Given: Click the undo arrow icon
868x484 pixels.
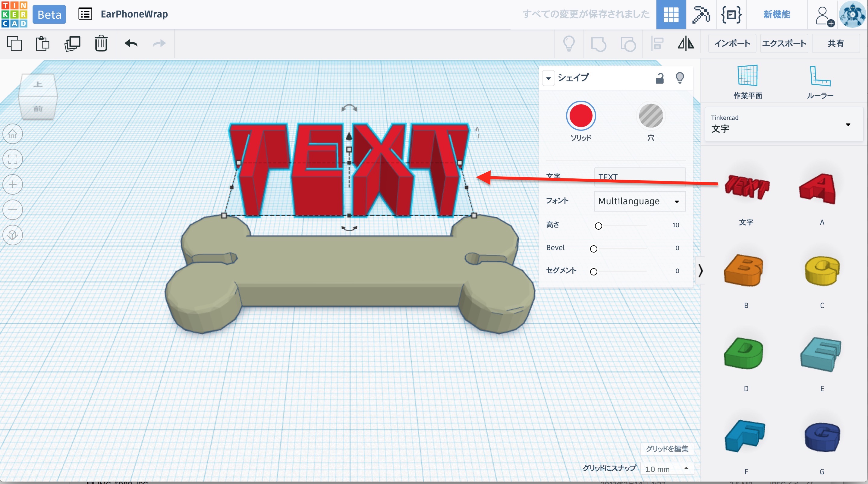Looking at the screenshot, I should click(x=131, y=43).
